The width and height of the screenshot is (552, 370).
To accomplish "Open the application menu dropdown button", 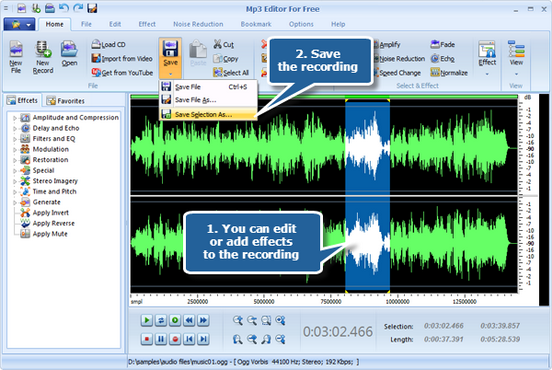I will click(19, 24).
